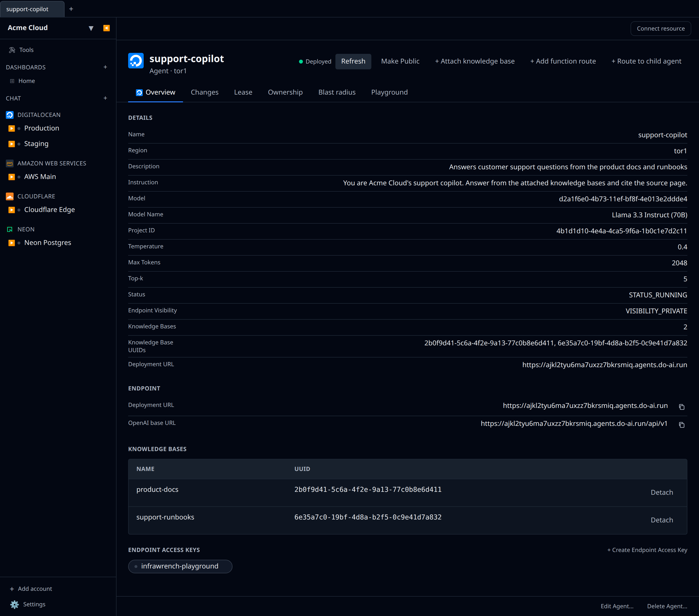Image resolution: width=699 pixels, height=616 pixels.
Task: Switch to the Lease tab
Action: 243,92
